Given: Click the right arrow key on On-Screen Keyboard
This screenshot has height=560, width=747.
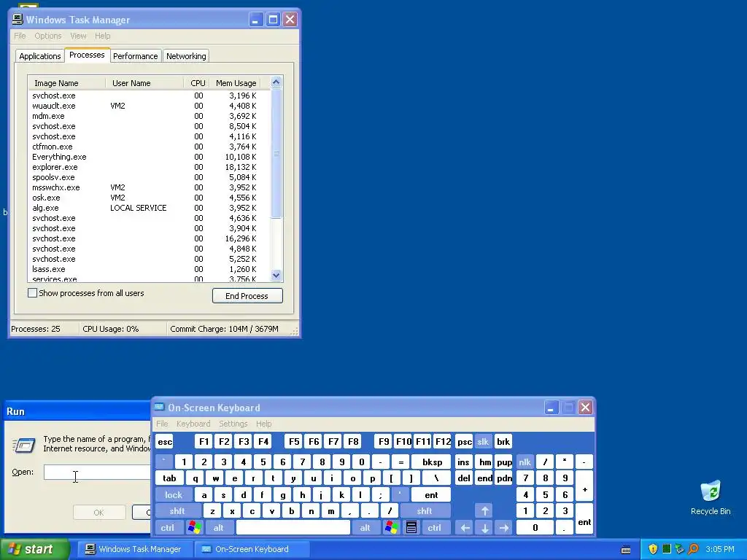Looking at the screenshot, I should point(505,528).
